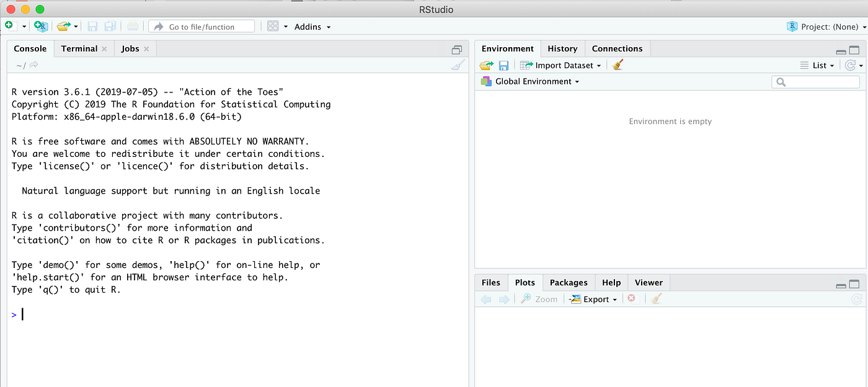Image resolution: width=868 pixels, height=387 pixels.
Task: Create a new R script file
Action: [8, 25]
